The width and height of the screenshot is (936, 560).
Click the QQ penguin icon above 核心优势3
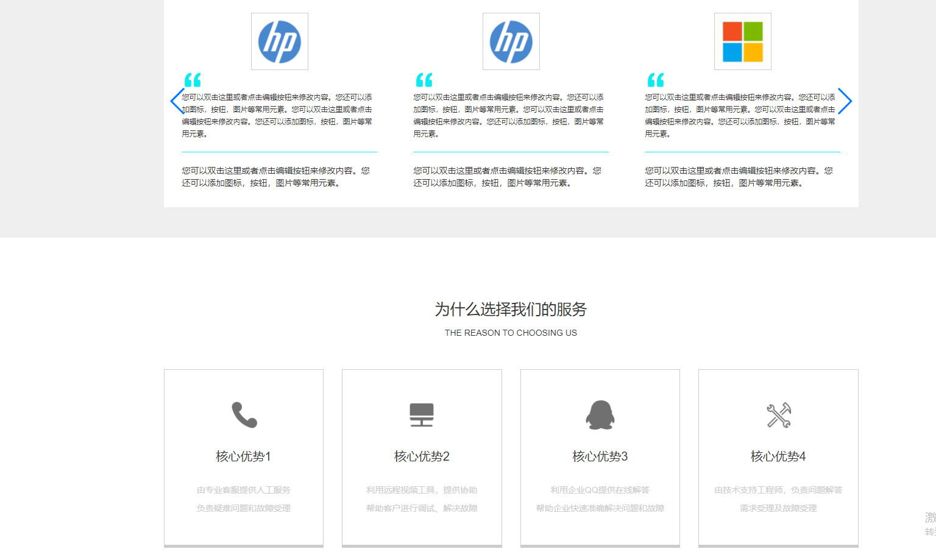[x=600, y=416]
